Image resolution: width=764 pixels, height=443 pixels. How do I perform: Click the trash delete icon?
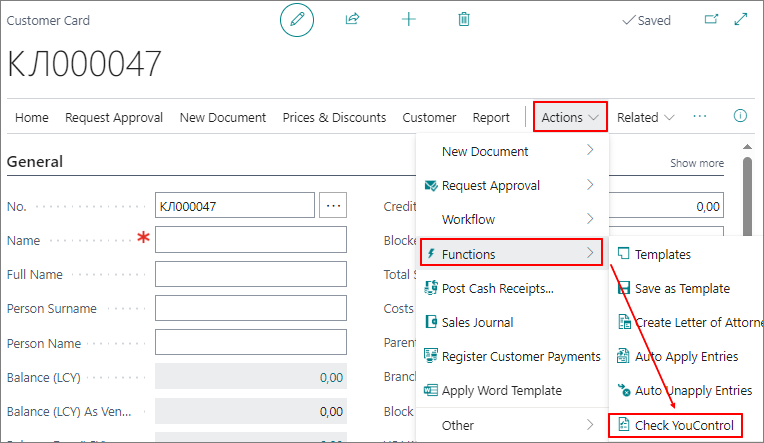click(x=464, y=19)
